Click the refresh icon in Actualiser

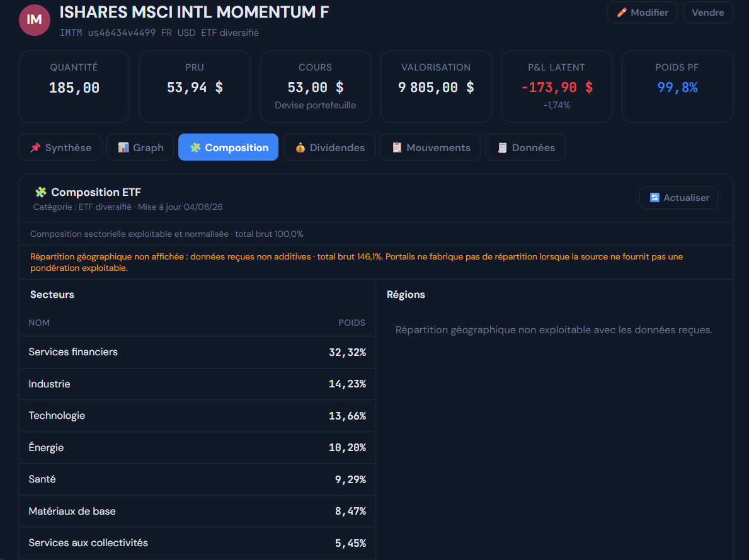655,198
